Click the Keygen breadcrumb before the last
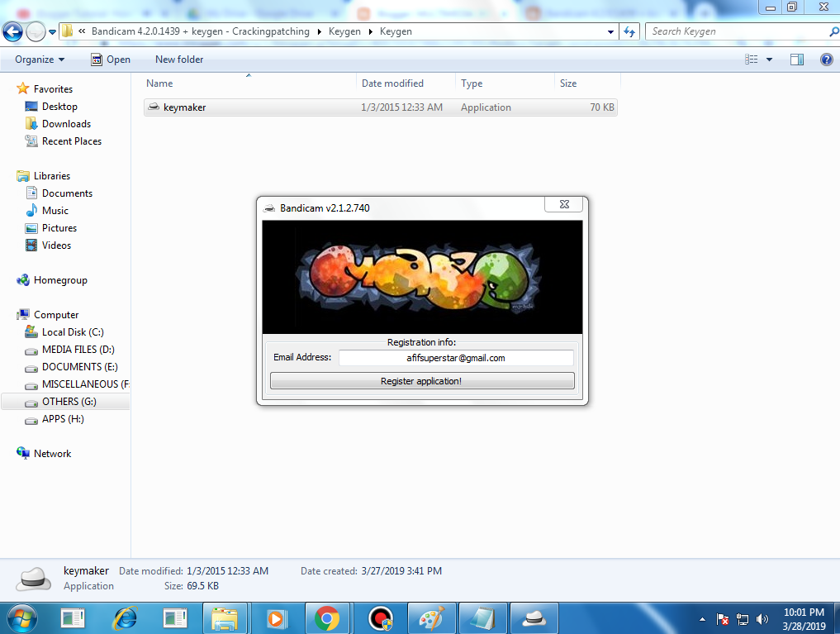Viewport: 840px width, 634px height. (344, 31)
